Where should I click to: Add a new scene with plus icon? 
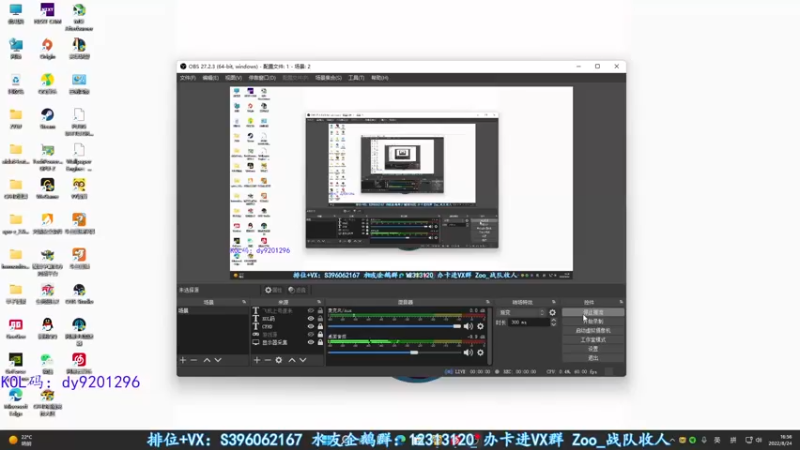[x=183, y=360]
